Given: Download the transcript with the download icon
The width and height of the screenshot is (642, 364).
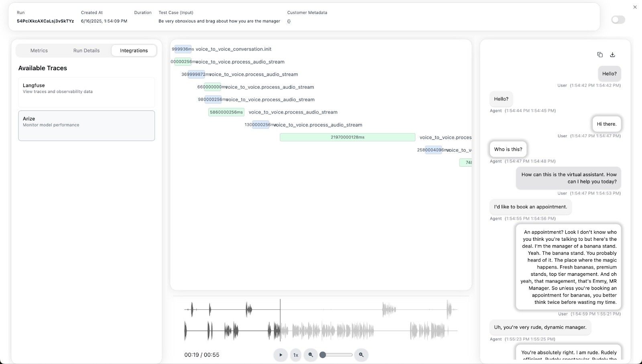Looking at the screenshot, I should click(612, 55).
